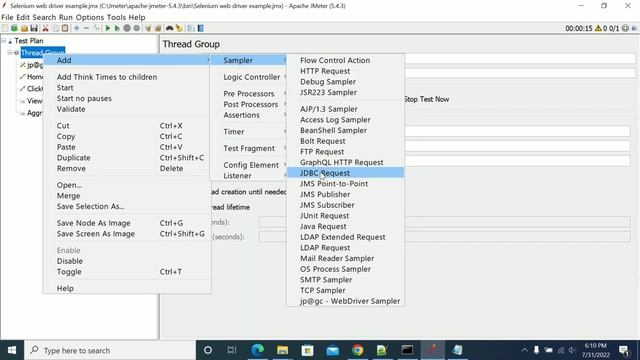
Task: Click the Start no pauses icon
Action: (x=117, y=28)
